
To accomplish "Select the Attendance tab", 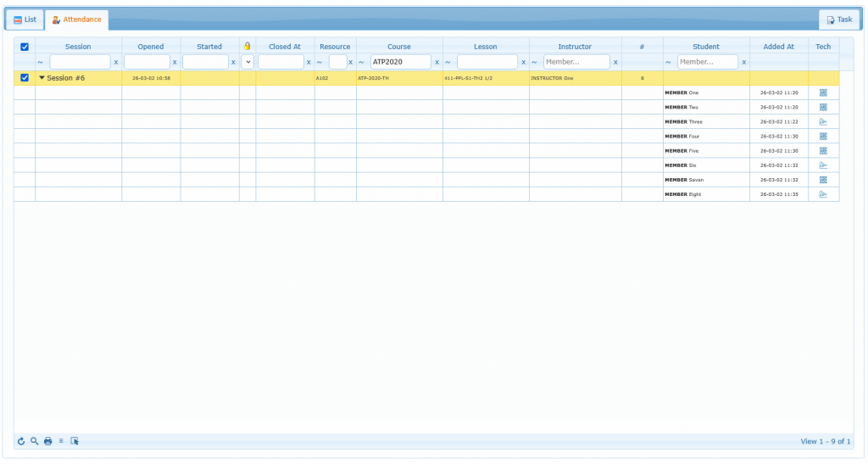I will coord(76,19).
